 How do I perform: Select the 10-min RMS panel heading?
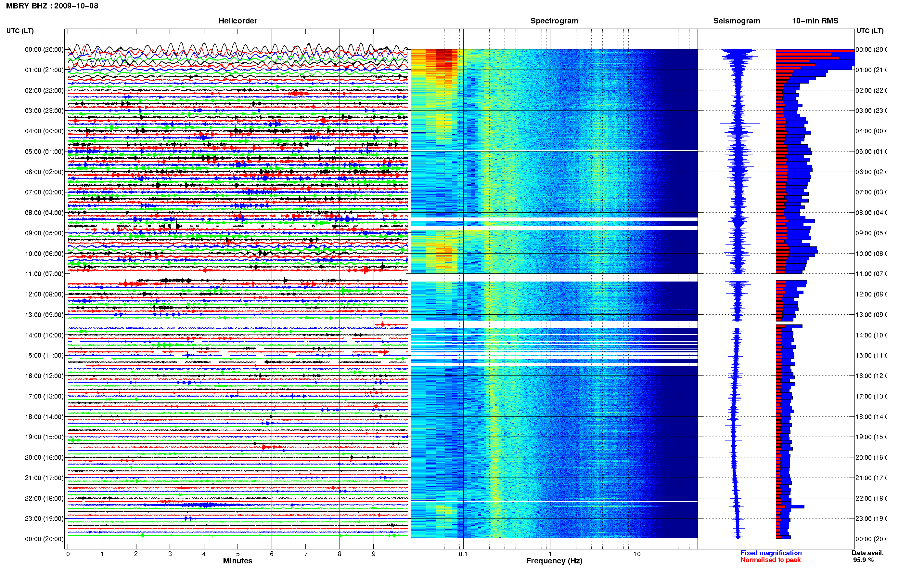tap(815, 21)
